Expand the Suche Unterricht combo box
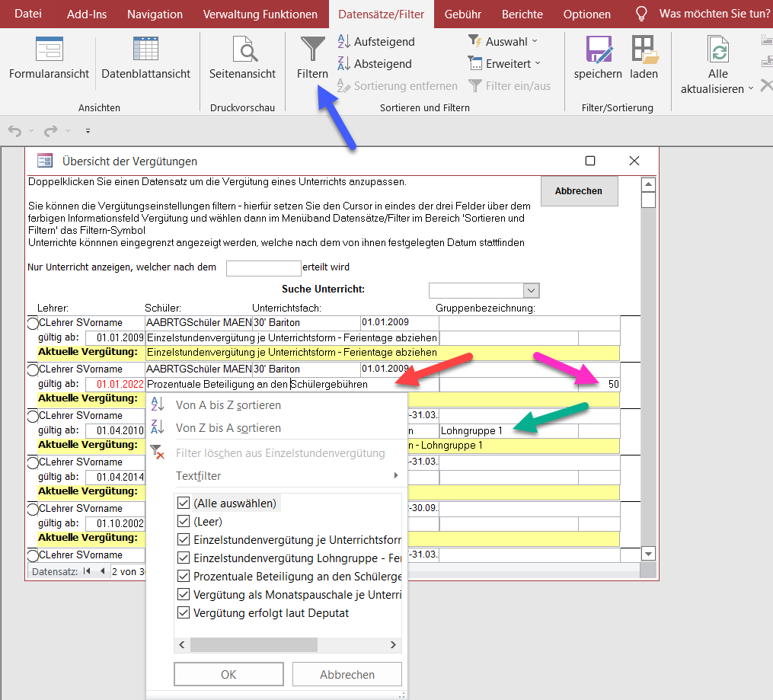 pyautogui.click(x=532, y=291)
